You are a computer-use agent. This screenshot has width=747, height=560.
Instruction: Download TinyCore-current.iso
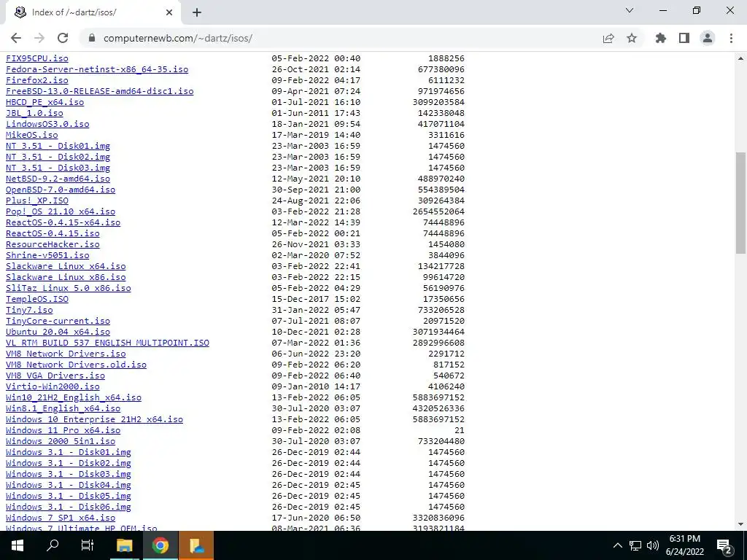click(x=58, y=321)
